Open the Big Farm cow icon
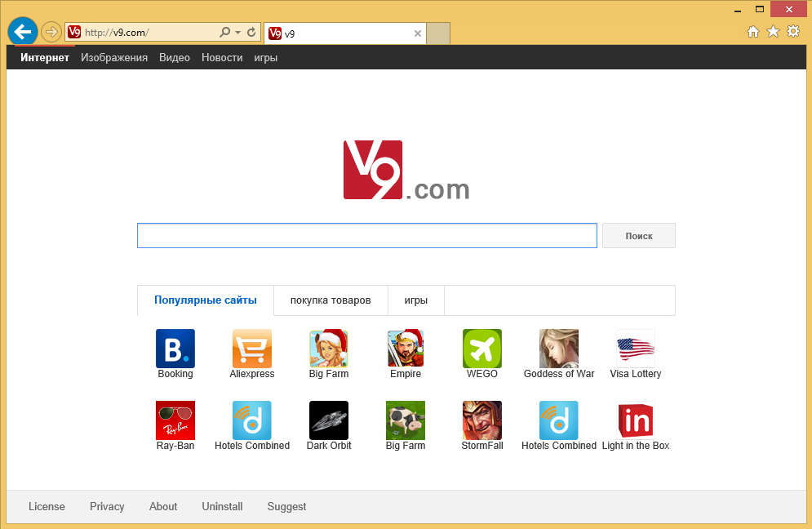 [406, 420]
